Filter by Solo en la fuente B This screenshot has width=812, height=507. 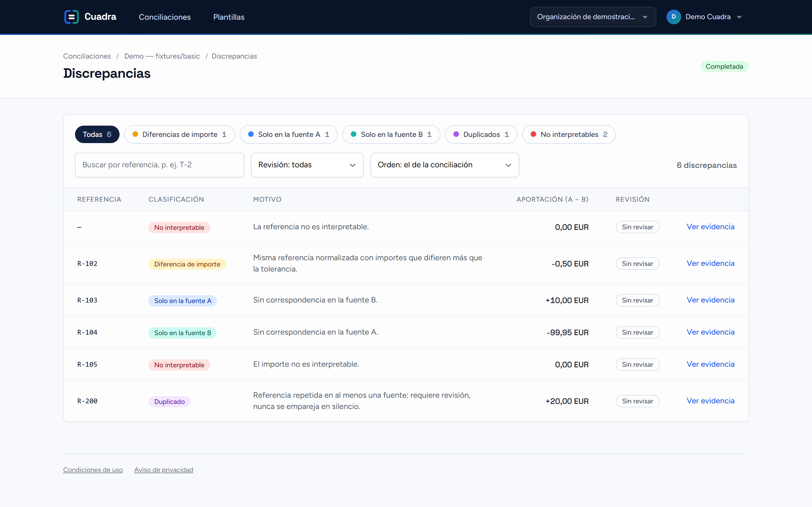pos(391,134)
